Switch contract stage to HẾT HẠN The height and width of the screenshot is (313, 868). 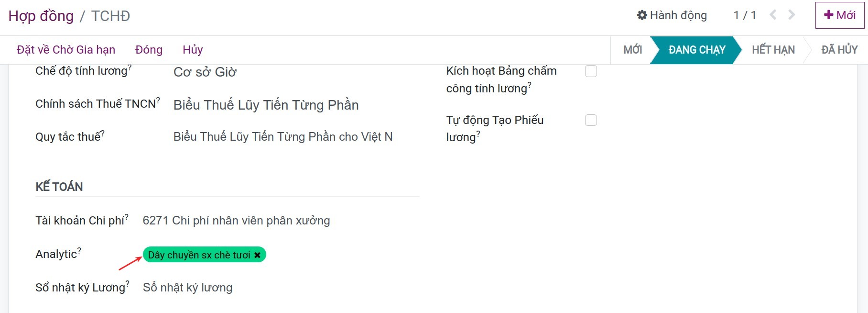(x=772, y=49)
